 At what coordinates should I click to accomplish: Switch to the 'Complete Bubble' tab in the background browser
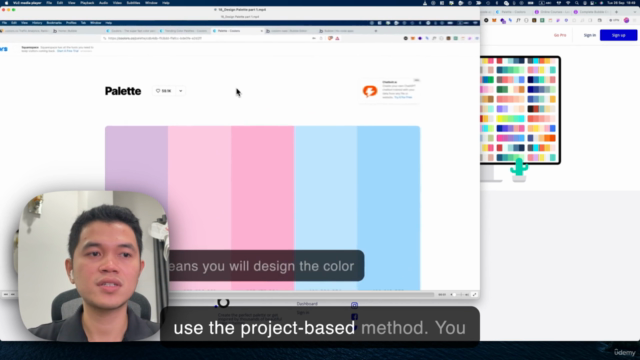pos(592,12)
